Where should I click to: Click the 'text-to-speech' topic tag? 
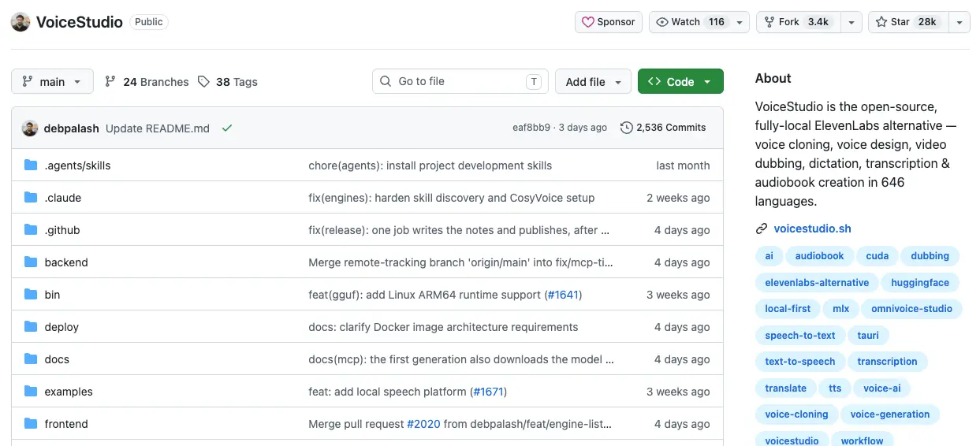(x=799, y=362)
